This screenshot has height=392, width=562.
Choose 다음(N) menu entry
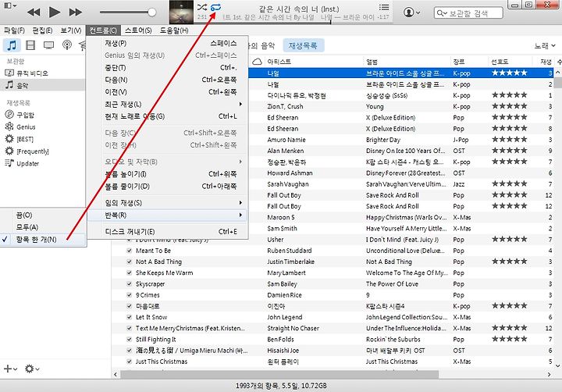(167, 80)
